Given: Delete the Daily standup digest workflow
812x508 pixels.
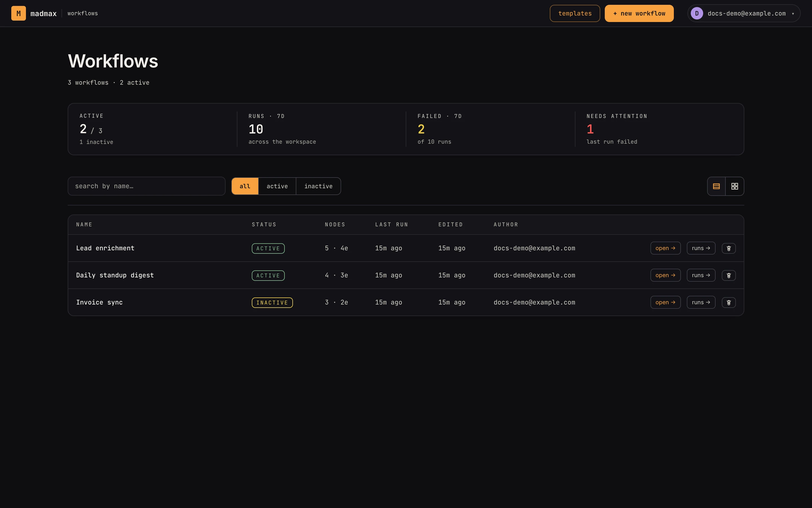Looking at the screenshot, I should [x=729, y=275].
